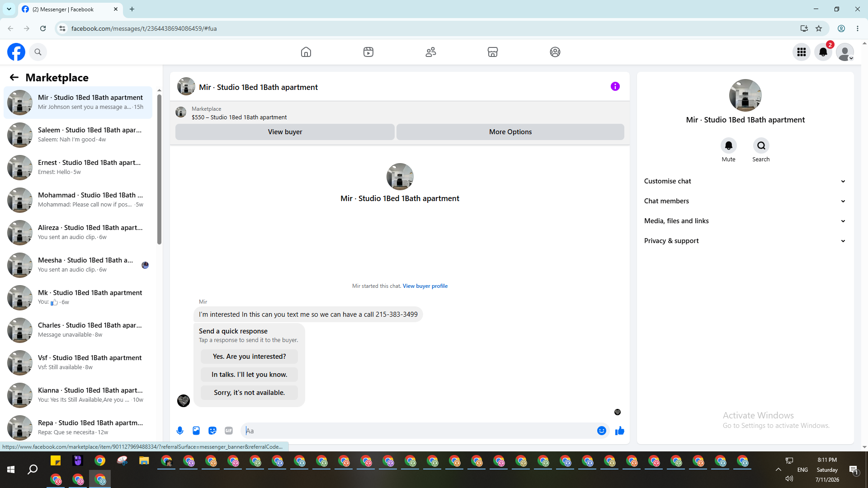Screen dimensions: 868x488
Task: Open a new browser tab
Action: pyautogui.click(x=132, y=9)
